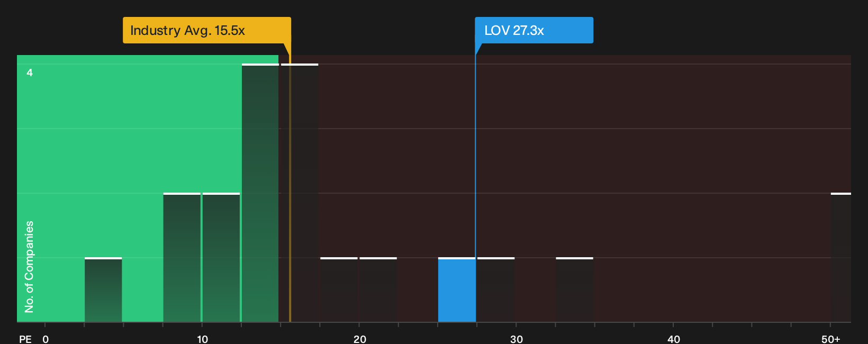
Task: Click the bar at PE 32.5–35
Action: tap(574, 290)
